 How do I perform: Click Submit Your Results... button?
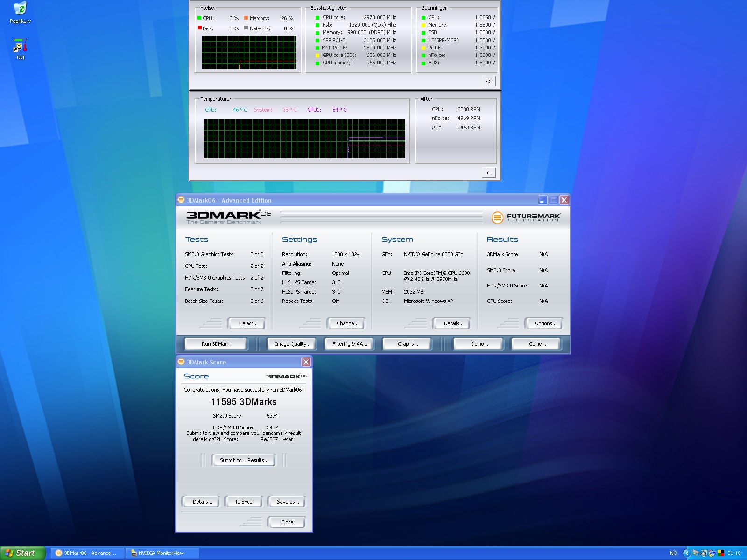coord(244,460)
